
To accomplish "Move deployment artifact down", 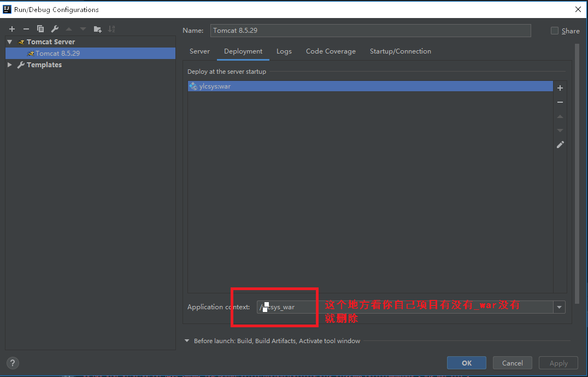I will coord(560,131).
